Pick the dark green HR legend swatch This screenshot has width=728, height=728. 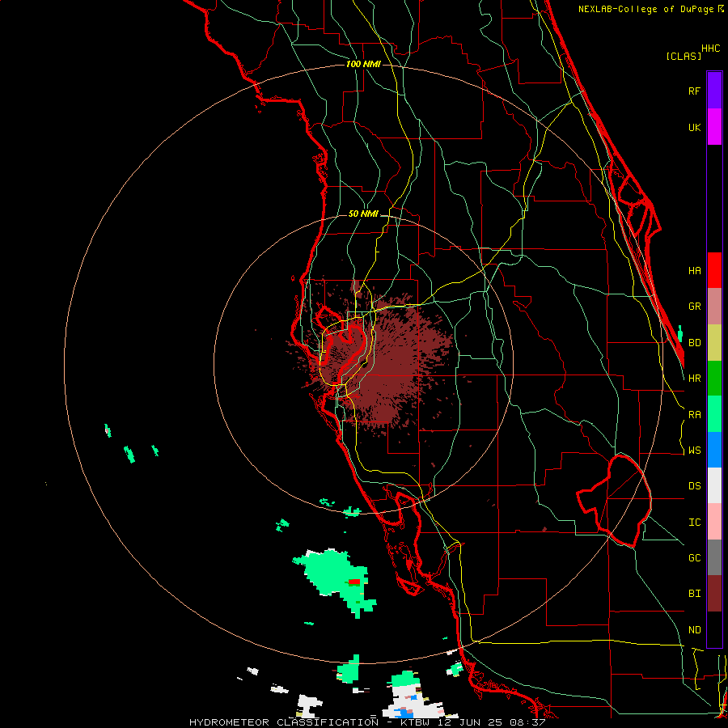pyautogui.click(x=714, y=379)
